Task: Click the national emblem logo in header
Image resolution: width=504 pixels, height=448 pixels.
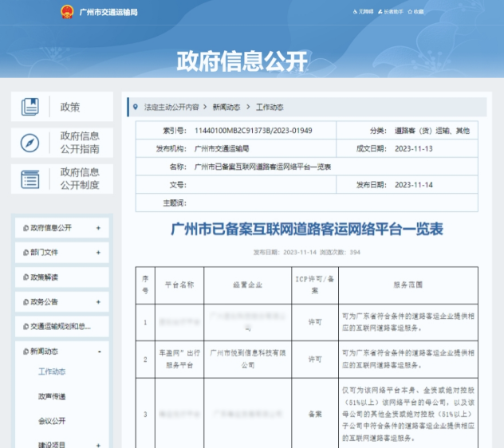Action: pos(67,13)
